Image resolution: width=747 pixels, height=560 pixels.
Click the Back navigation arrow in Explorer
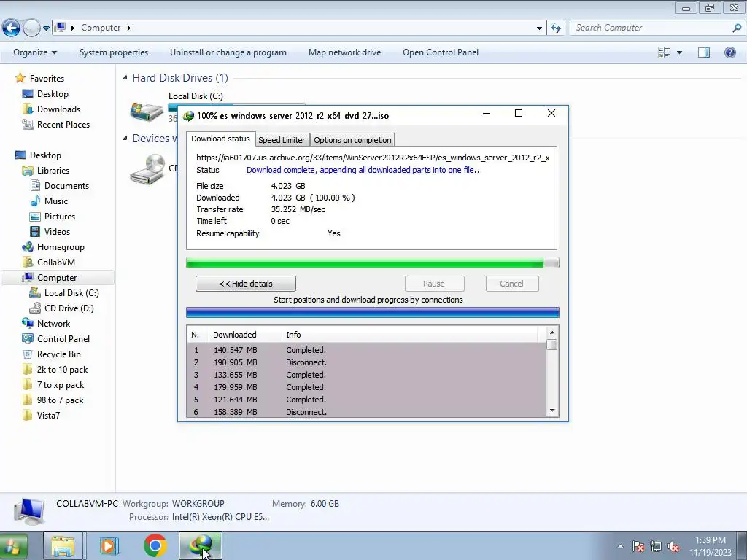tap(11, 28)
